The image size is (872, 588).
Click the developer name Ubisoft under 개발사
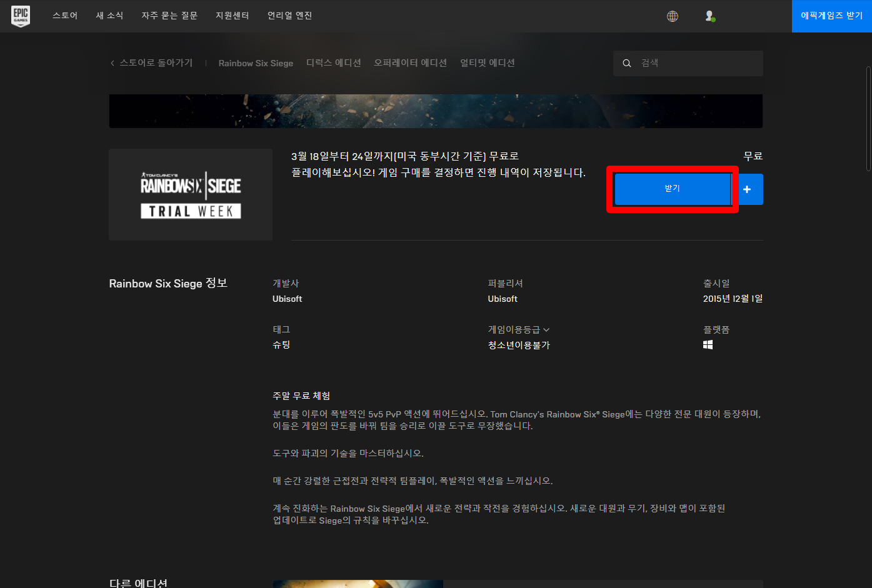[288, 299]
